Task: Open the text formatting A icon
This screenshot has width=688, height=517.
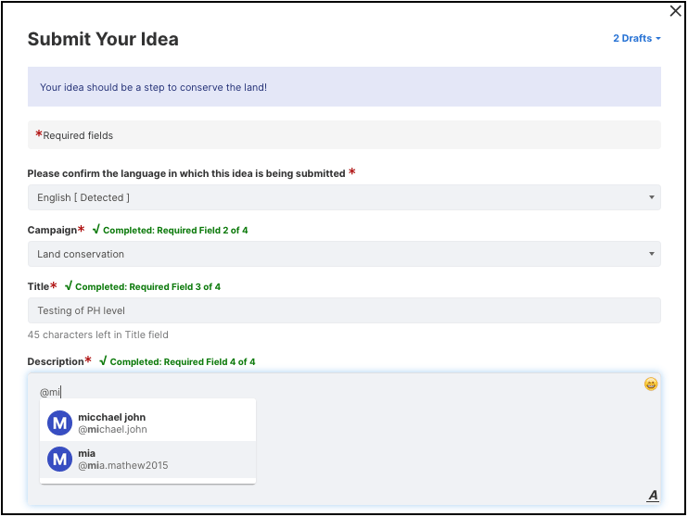Action: point(652,495)
